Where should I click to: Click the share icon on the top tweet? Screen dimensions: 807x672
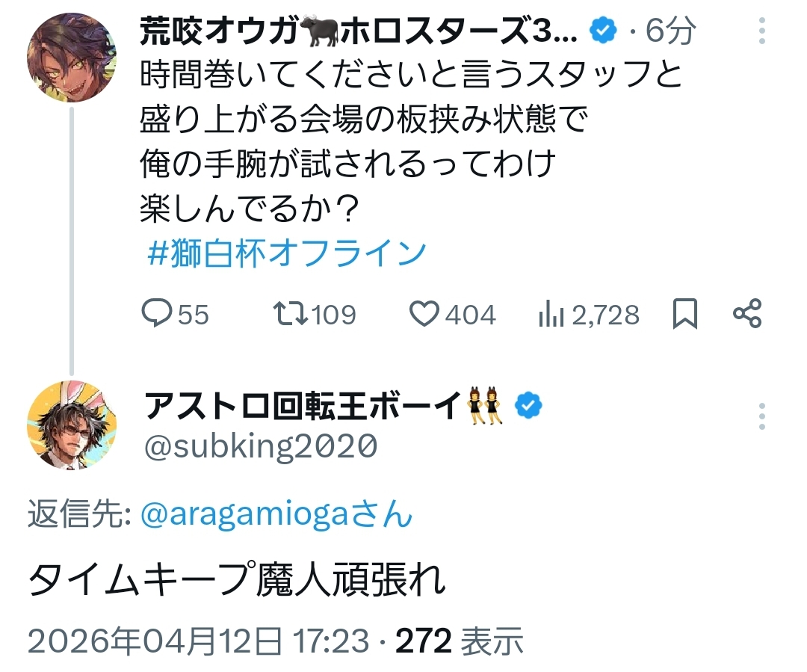coord(746,315)
